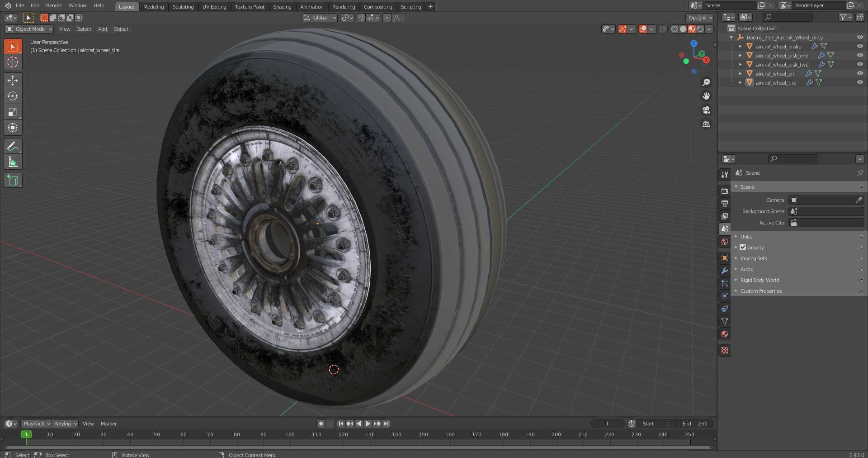Jump to timeline start frame
Screen dimensions: 868x458
pyautogui.click(x=341, y=424)
